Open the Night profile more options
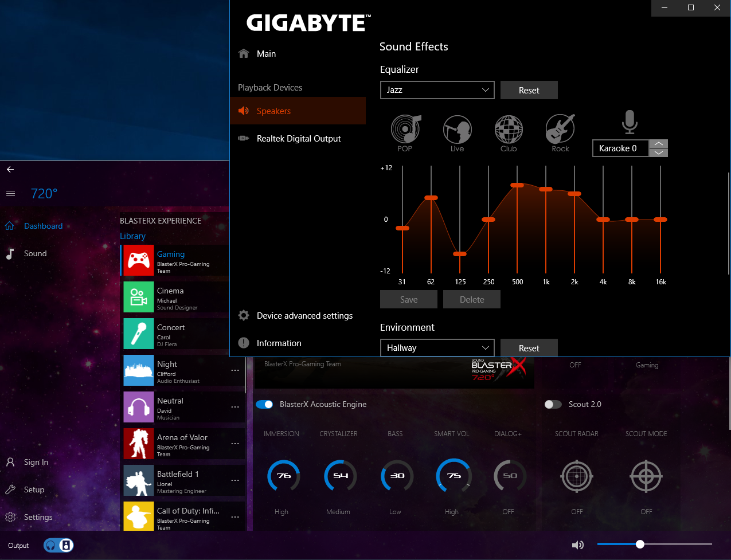Image resolution: width=731 pixels, height=560 pixels. 235,370
